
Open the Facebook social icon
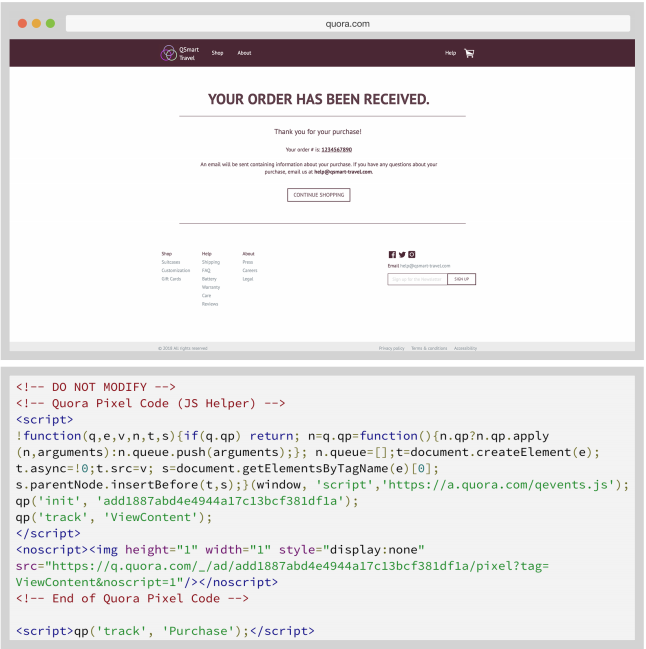click(x=392, y=255)
